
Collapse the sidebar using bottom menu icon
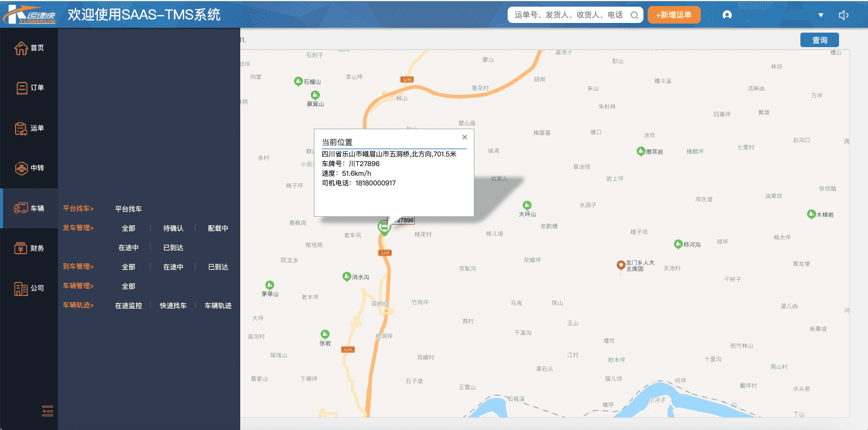click(48, 411)
